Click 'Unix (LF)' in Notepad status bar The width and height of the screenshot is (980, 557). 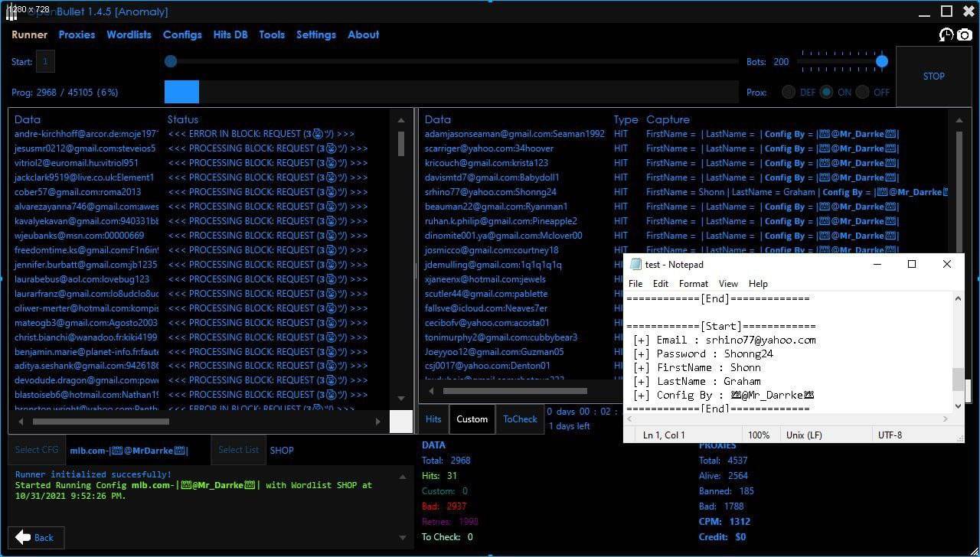click(804, 435)
